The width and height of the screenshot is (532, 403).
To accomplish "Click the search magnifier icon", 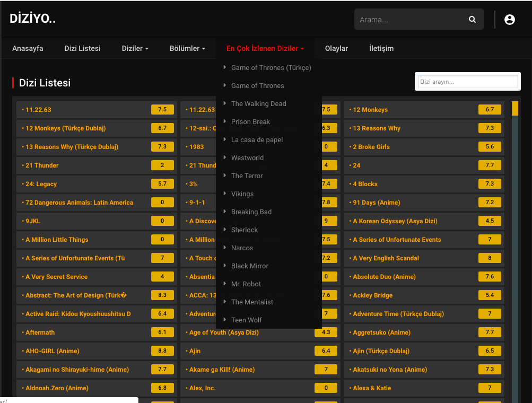I will (472, 19).
